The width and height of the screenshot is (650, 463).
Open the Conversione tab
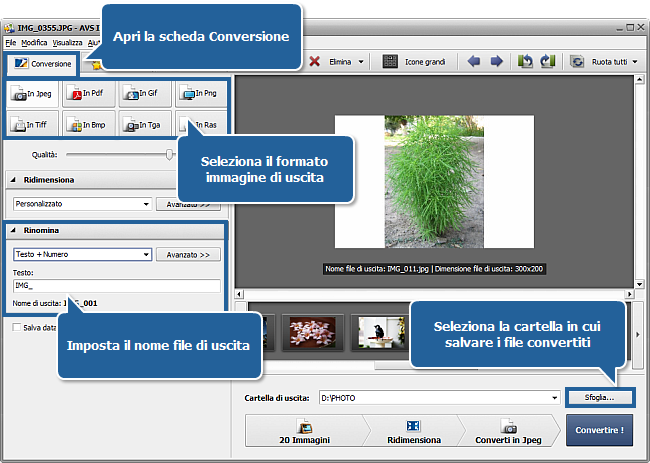point(40,63)
